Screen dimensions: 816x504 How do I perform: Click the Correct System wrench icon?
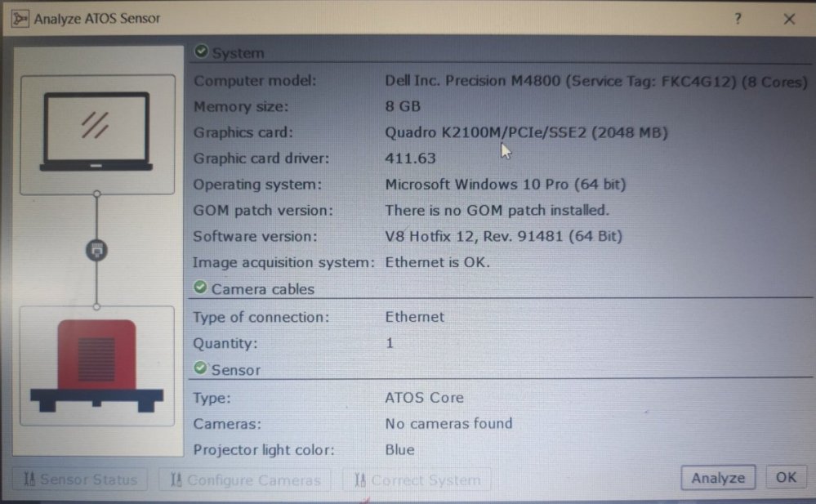tap(360, 479)
